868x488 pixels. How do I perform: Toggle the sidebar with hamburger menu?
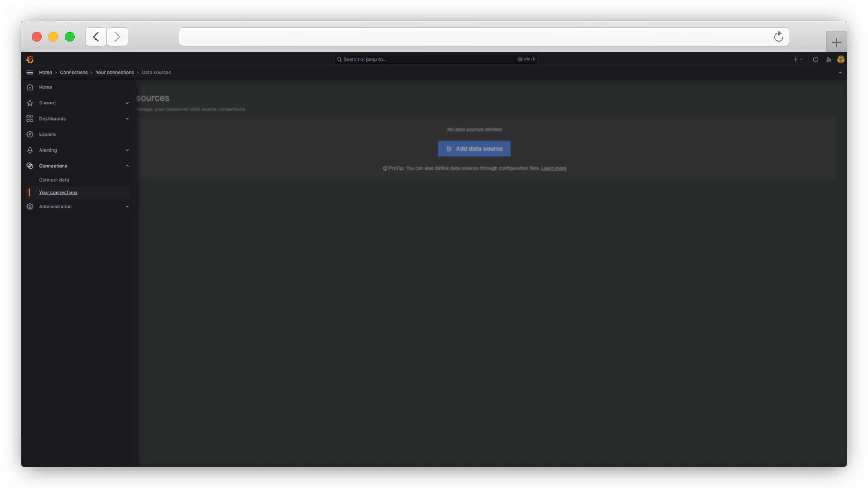pos(29,72)
